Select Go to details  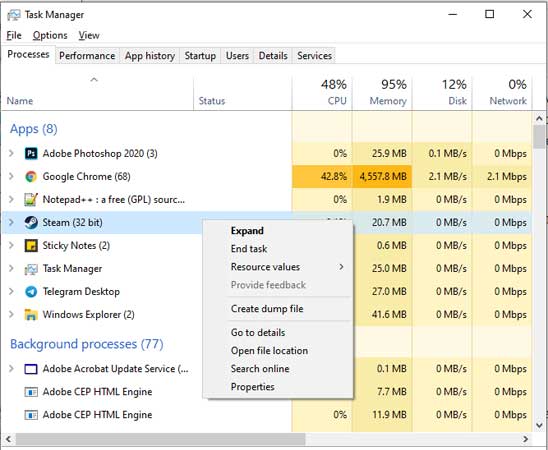pyautogui.click(x=278, y=333)
